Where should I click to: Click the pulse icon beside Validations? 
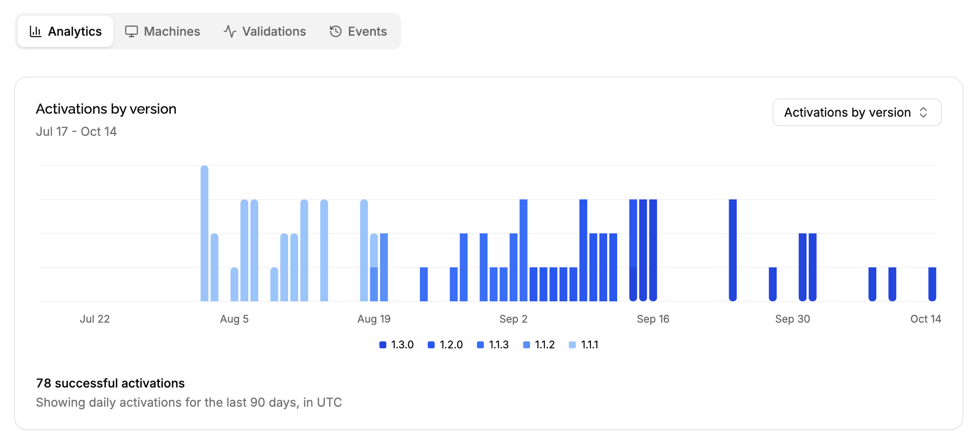pos(230,31)
